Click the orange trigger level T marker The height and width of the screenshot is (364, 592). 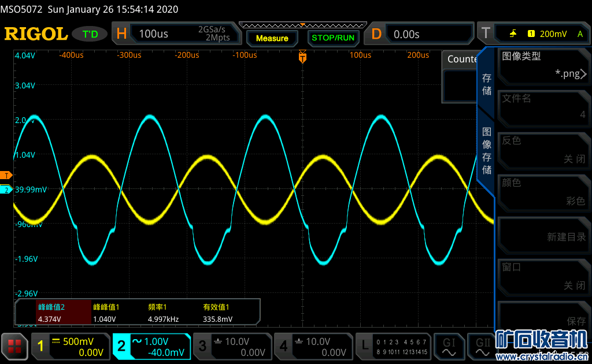click(x=6, y=175)
